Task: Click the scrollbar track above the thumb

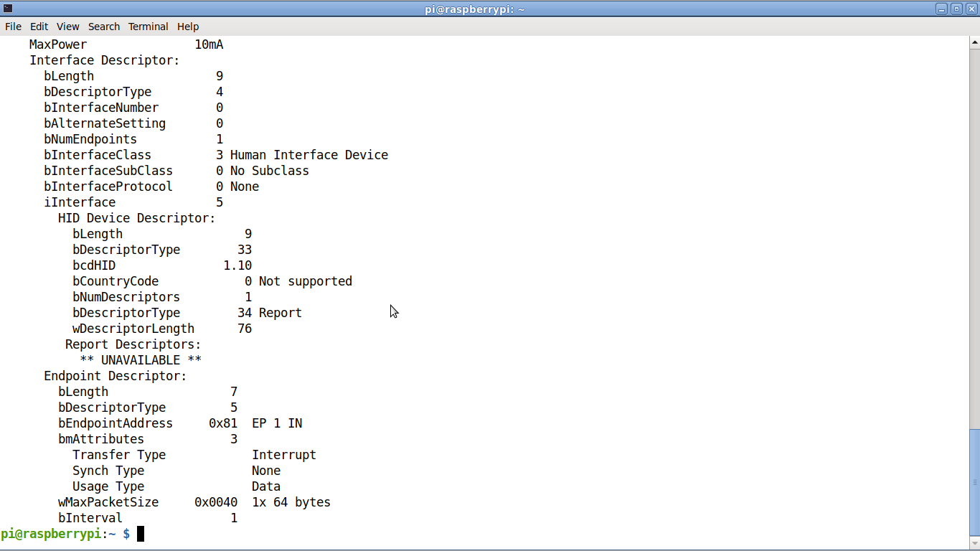Action: coord(974,237)
